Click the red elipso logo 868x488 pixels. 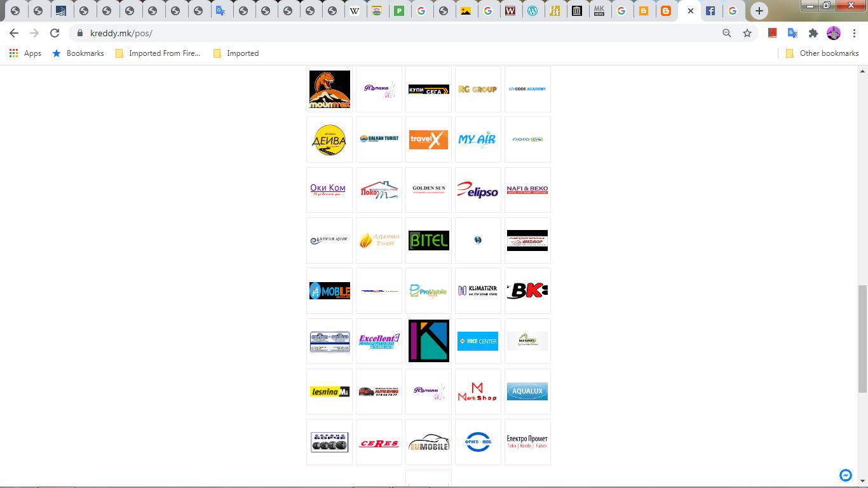478,189
